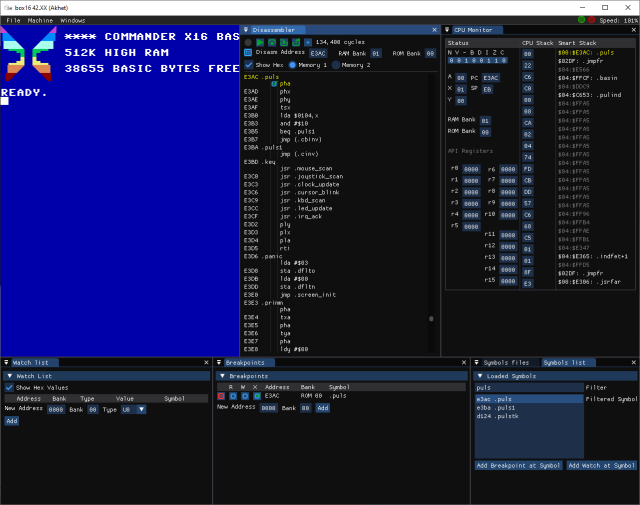Close the Symbols panel
This screenshot has width=640, height=505.
click(633, 363)
